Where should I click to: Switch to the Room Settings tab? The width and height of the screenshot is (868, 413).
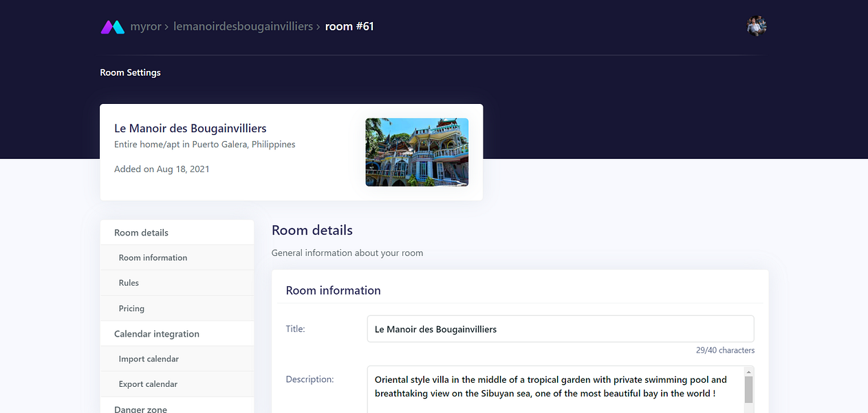(x=130, y=72)
